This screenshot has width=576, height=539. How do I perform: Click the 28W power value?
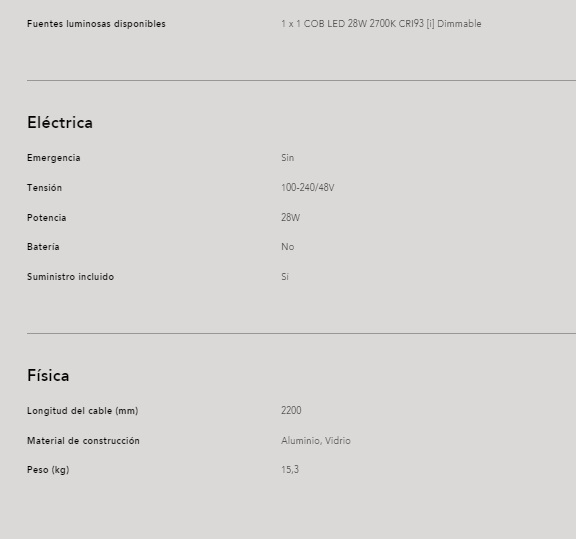tap(291, 218)
